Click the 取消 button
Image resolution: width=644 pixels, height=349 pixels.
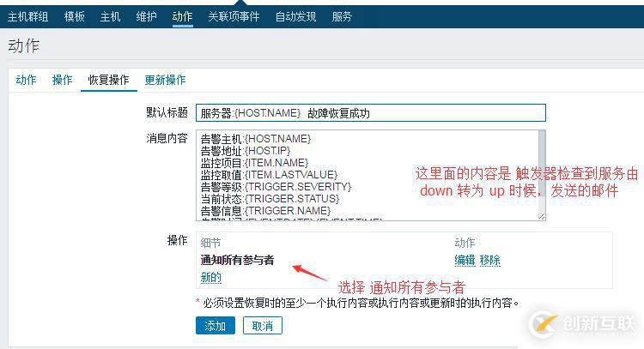[263, 326]
